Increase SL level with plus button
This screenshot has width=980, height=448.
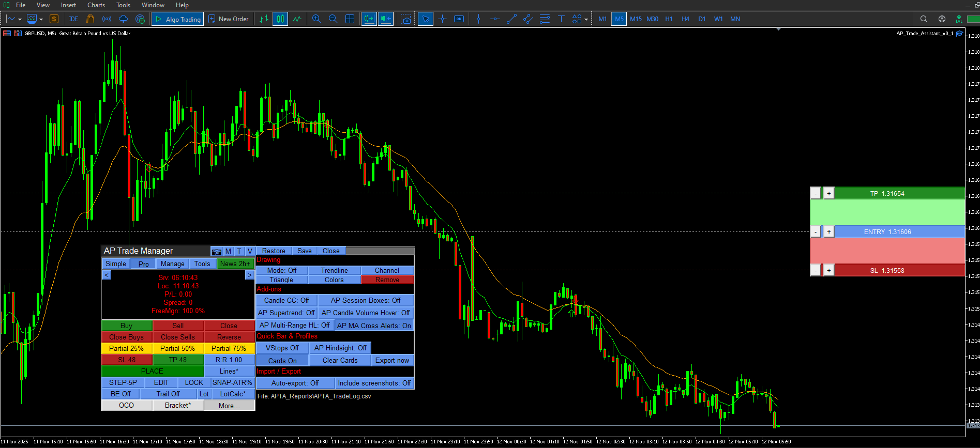[829, 270]
